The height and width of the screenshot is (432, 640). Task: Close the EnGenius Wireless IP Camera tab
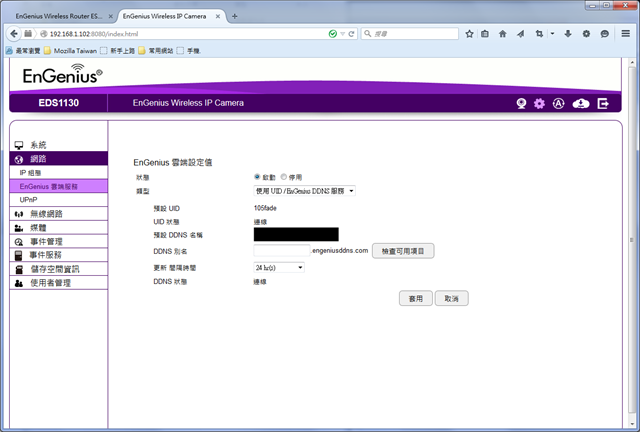(x=218, y=16)
